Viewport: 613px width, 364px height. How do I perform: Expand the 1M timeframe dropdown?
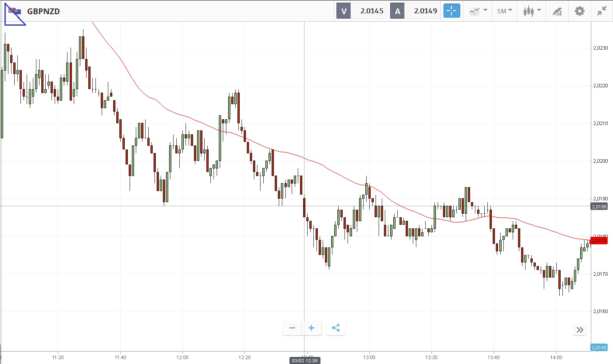504,11
